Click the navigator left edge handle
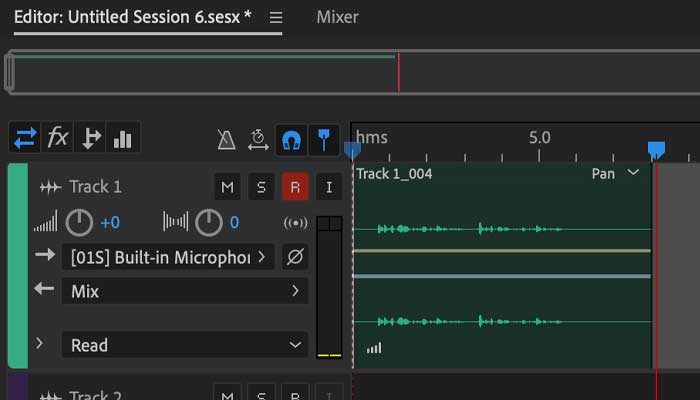 pos(9,72)
